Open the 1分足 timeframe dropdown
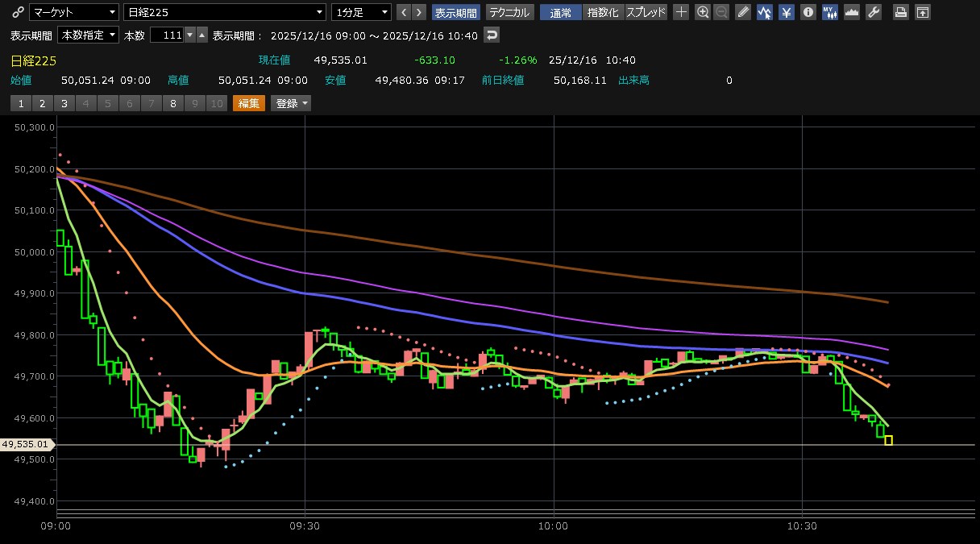980x544 pixels. [361, 12]
